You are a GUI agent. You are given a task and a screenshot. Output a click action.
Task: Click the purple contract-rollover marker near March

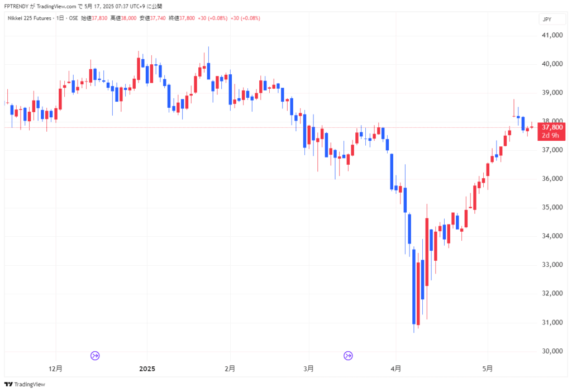tap(348, 355)
